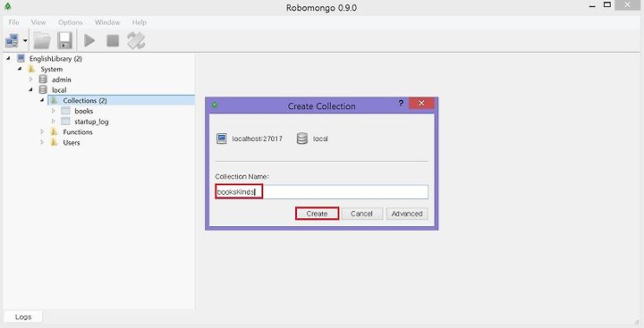Open the Options menu
Image resolution: width=644 pixels, height=328 pixels.
pos(71,22)
